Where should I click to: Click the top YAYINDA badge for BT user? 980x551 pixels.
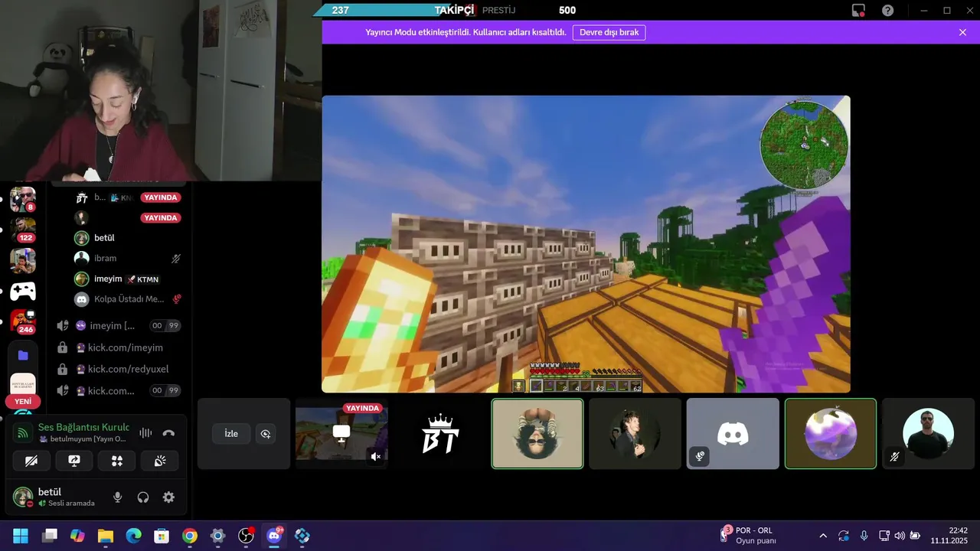[161, 197]
